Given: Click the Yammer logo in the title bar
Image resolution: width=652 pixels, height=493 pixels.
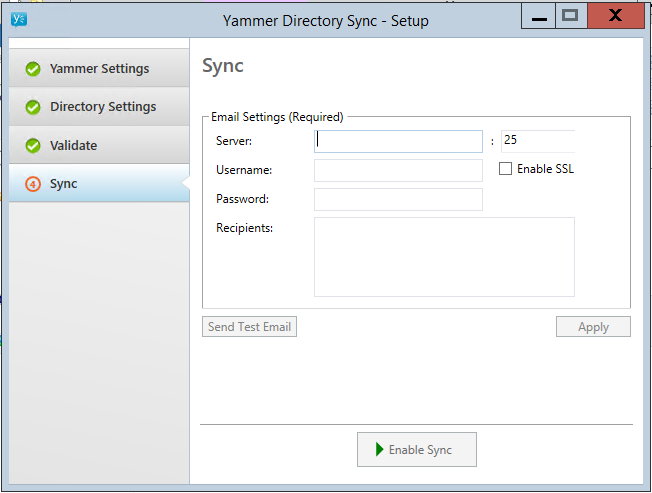Looking at the screenshot, I should pyautogui.click(x=19, y=17).
